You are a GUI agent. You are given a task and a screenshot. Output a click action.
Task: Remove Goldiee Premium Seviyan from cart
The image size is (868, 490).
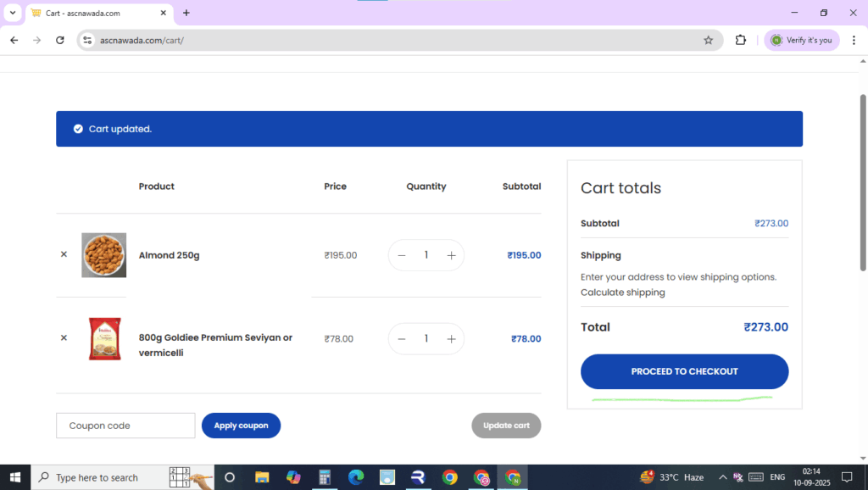click(64, 338)
